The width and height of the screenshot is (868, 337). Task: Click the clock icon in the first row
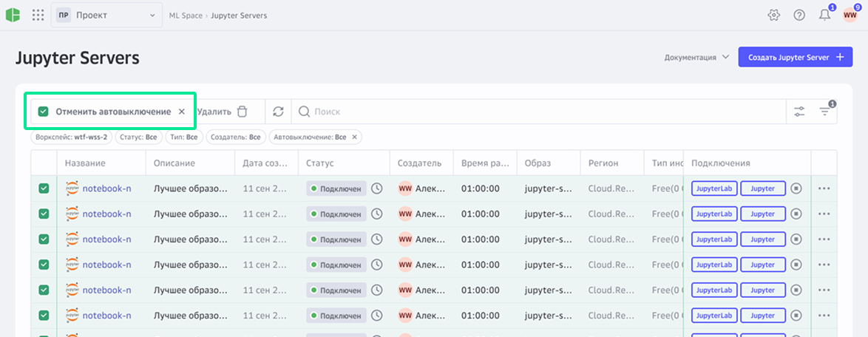click(x=376, y=188)
